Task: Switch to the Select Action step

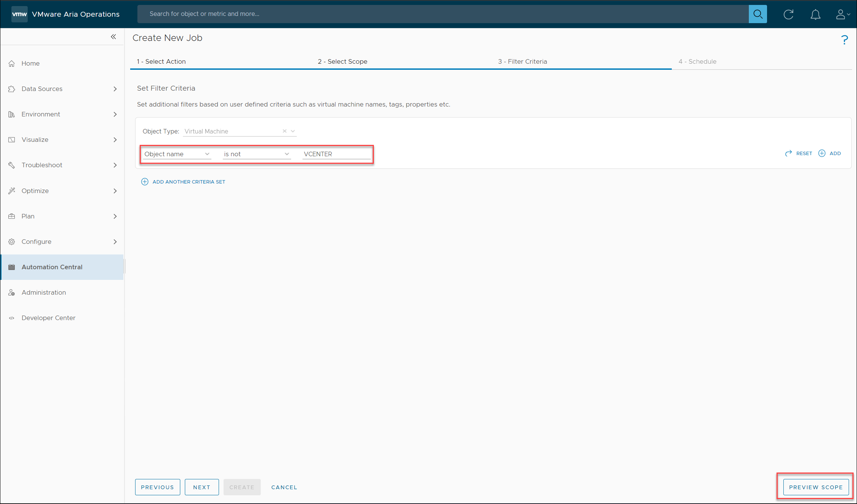Action: point(161,61)
